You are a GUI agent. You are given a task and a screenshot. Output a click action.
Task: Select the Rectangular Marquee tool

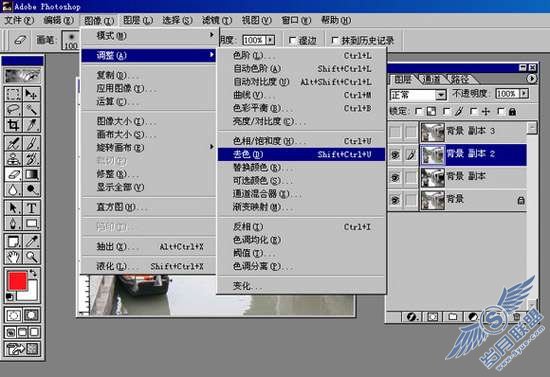tap(13, 94)
